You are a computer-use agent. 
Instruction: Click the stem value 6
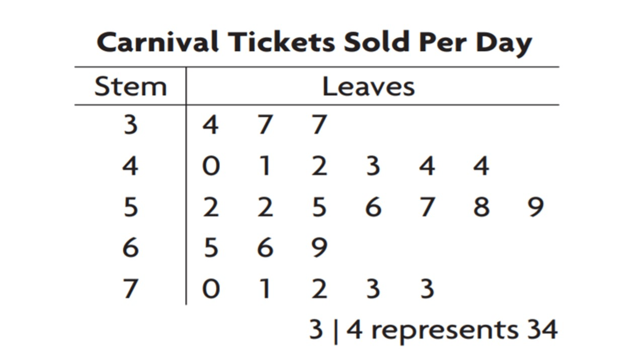click(x=130, y=247)
